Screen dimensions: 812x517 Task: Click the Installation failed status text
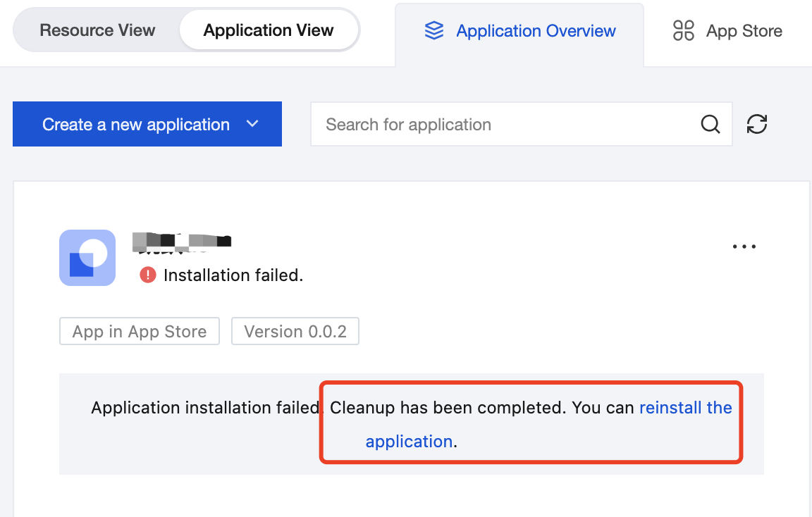coord(233,275)
